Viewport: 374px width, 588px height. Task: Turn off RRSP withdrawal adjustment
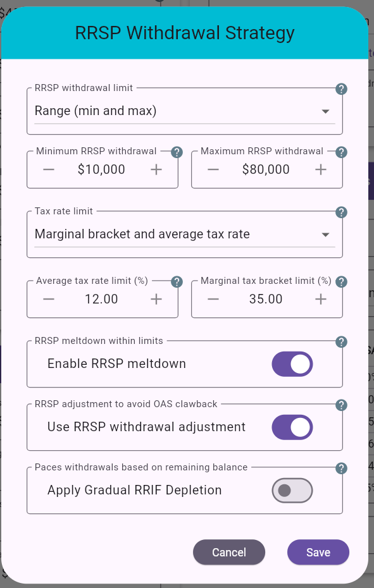click(292, 427)
